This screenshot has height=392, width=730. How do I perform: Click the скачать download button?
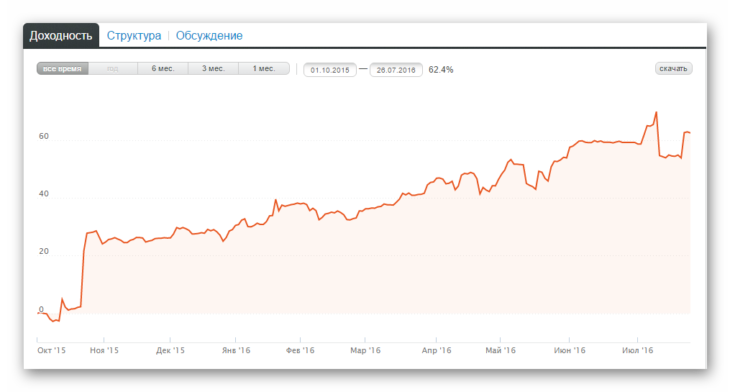673,68
